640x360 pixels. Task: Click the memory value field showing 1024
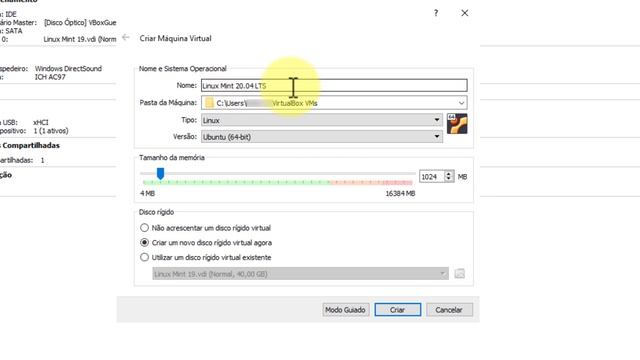[431, 177]
